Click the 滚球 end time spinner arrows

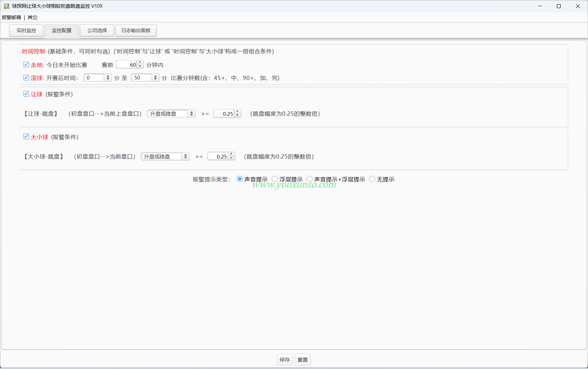tap(155, 78)
